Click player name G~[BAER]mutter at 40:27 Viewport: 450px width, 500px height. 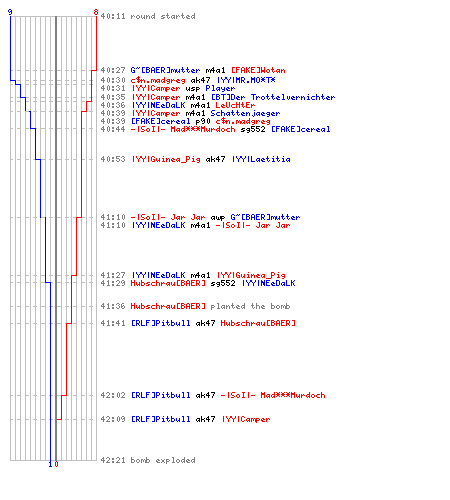pyautogui.click(x=165, y=70)
